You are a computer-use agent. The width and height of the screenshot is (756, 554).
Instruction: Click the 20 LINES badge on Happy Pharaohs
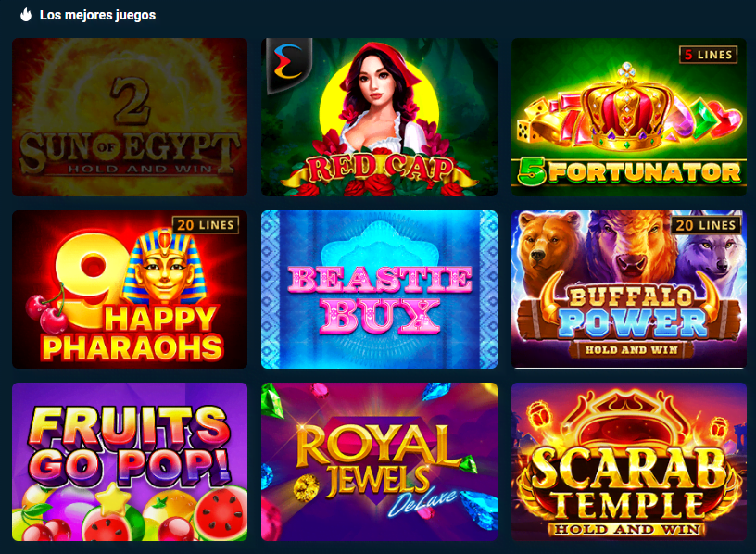tap(206, 225)
